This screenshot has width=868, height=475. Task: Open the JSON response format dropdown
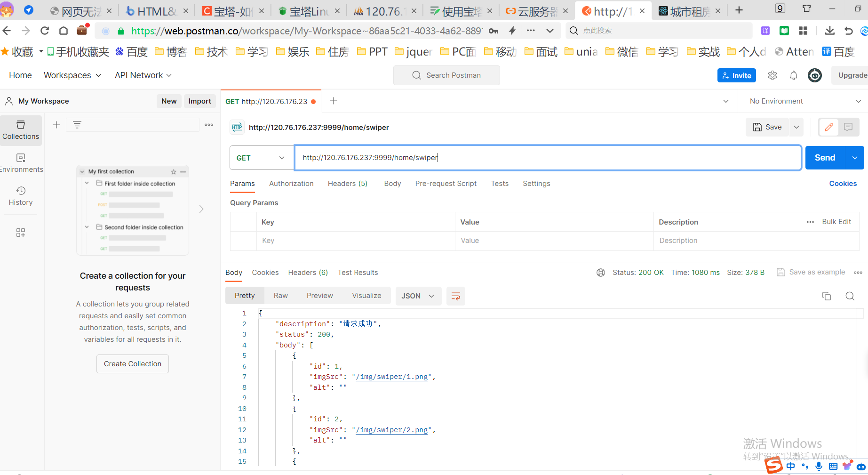pyautogui.click(x=418, y=296)
